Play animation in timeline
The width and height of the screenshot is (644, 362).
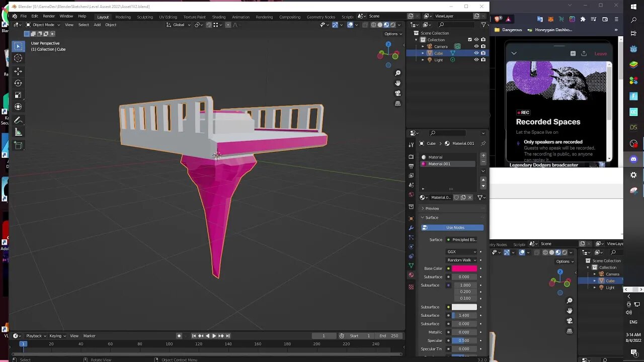[214, 336]
